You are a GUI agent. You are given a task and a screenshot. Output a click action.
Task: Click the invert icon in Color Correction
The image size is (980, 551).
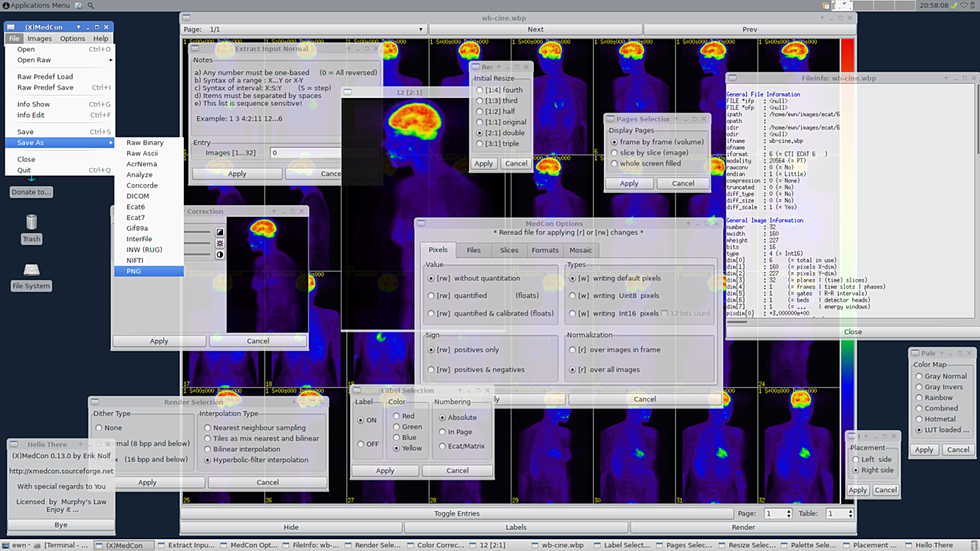220,232
